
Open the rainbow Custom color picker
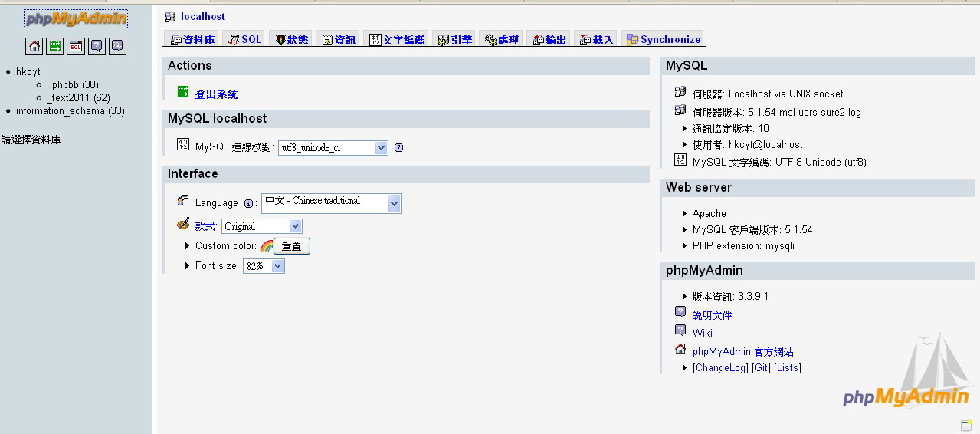(x=266, y=246)
